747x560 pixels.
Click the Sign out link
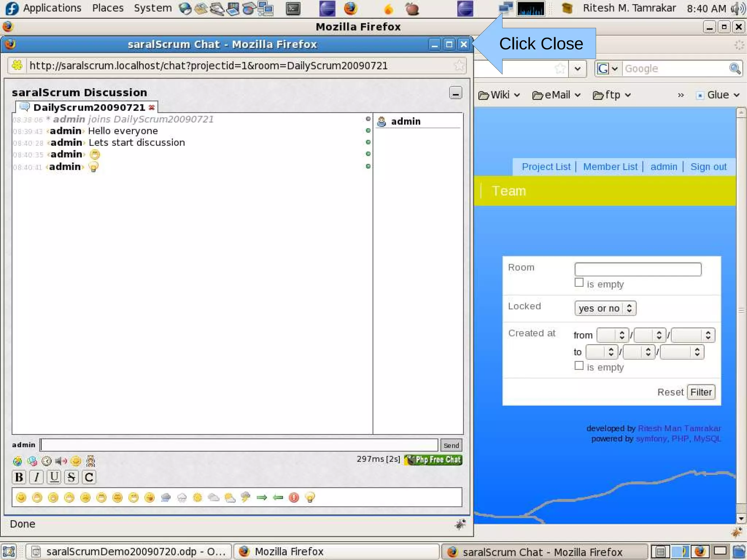pos(708,167)
